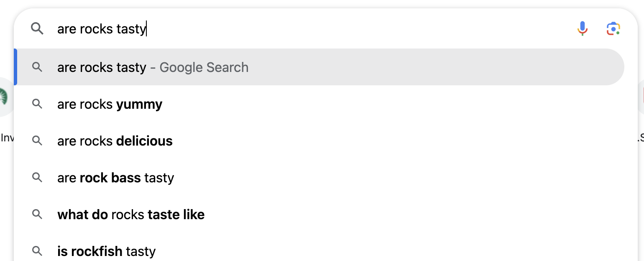Click magnifier icon in highlighted Google Search row

37,67
